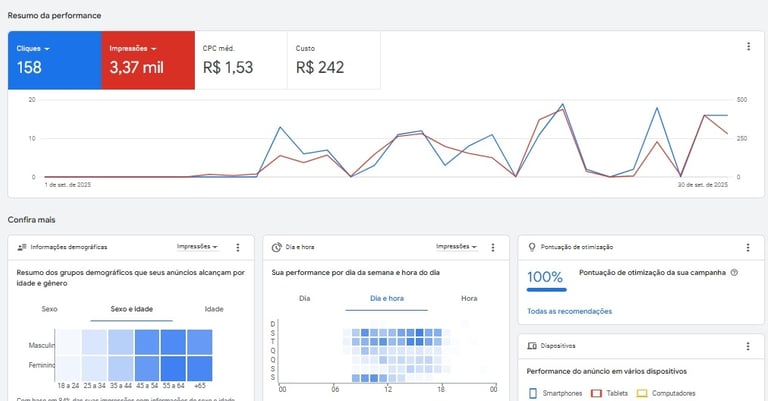Open Todas as recomendações link
The width and height of the screenshot is (768, 401).
(570, 311)
